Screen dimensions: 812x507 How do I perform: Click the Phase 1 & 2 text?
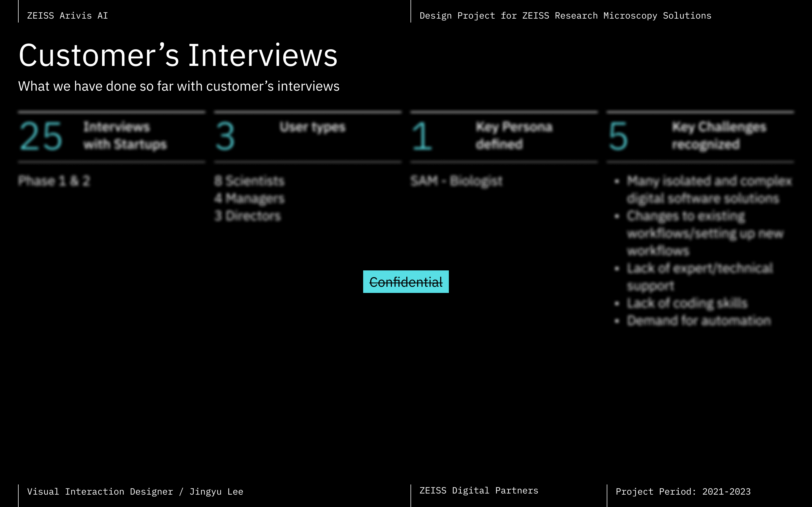tap(54, 181)
